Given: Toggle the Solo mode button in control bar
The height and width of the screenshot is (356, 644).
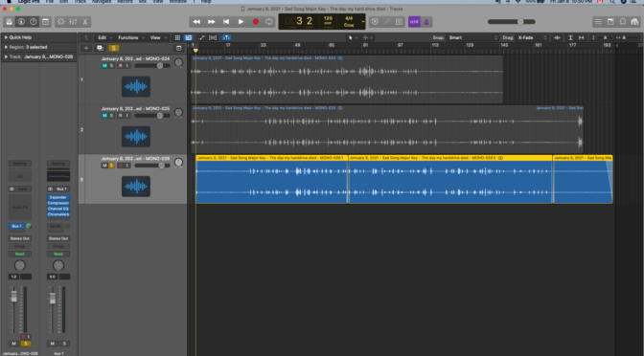Looking at the screenshot, I should [x=399, y=22].
